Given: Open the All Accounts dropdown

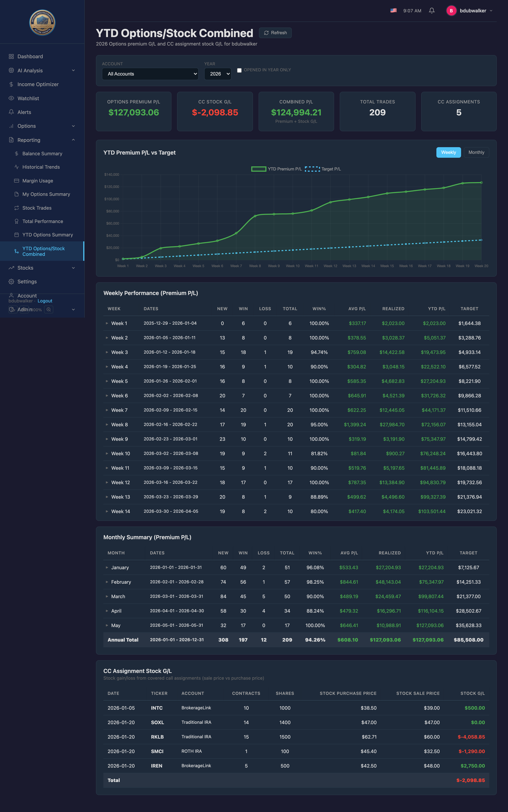Looking at the screenshot, I should tap(150, 74).
